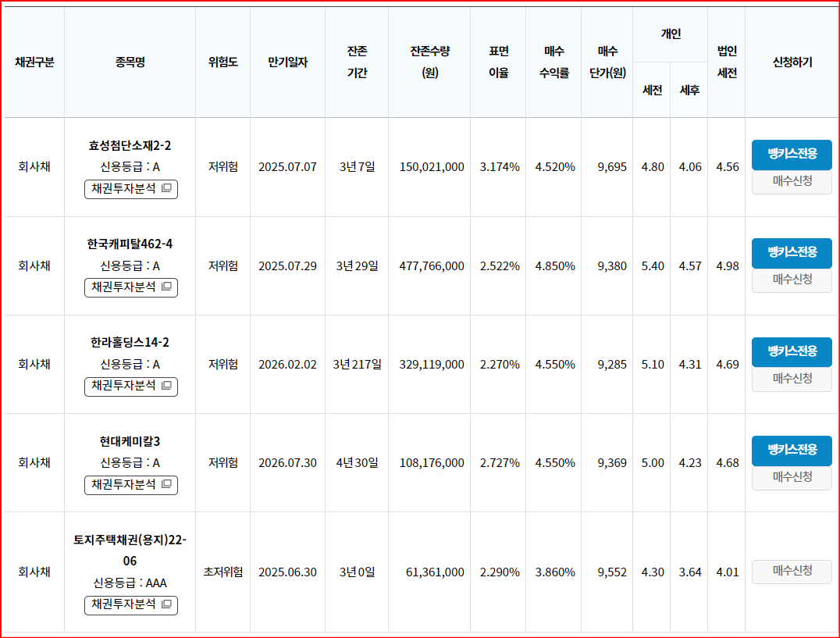Click 초저위험 risk label
The height and width of the screenshot is (638, 840).
pyautogui.click(x=222, y=572)
